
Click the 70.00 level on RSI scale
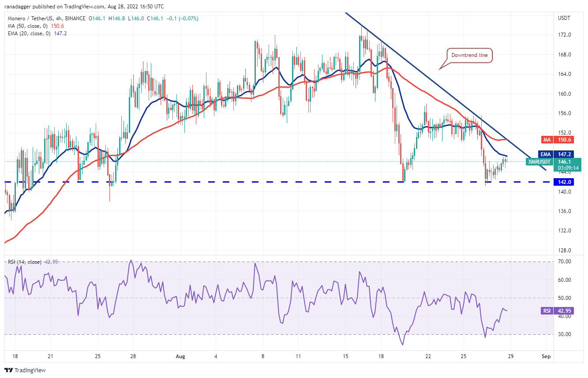click(564, 262)
